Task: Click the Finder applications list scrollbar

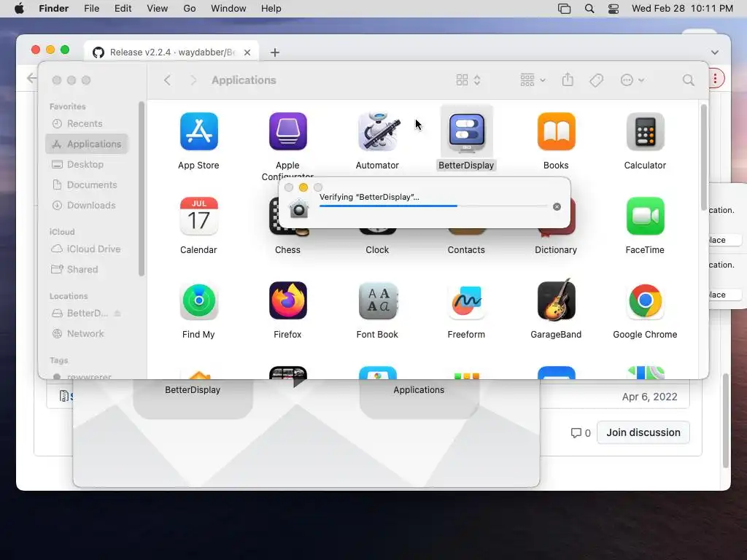Action: pos(704,157)
